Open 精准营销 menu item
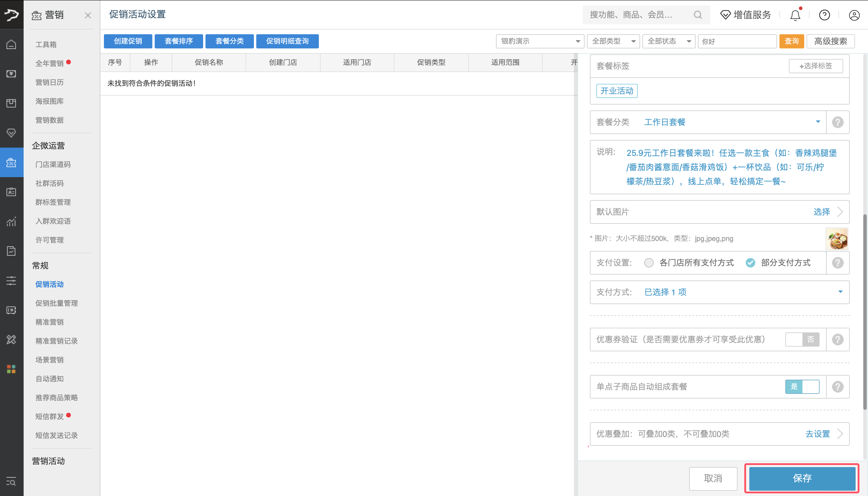868x496 pixels. [x=50, y=322]
